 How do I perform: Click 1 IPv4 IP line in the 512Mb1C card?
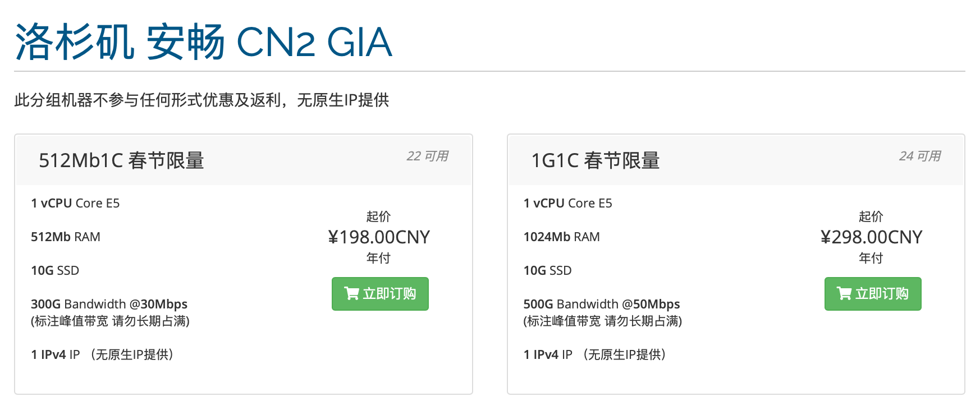102,354
